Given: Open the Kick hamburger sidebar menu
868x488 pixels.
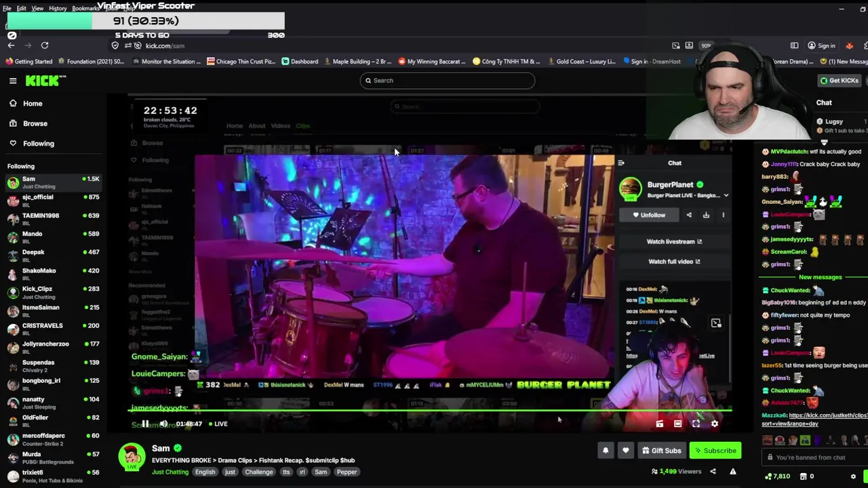Looking at the screenshot, I should tap(13, 81).
